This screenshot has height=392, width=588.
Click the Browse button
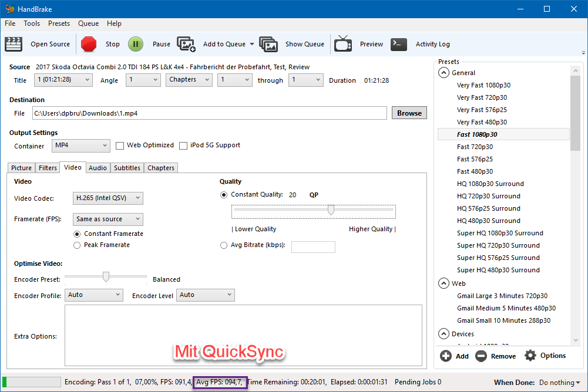point(409,113)
